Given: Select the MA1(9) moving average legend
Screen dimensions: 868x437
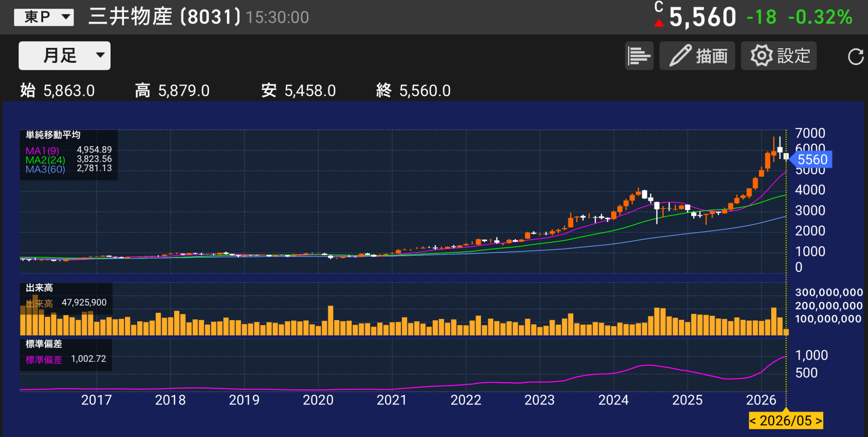Looking at the screenshot, I should pos(42,151).
